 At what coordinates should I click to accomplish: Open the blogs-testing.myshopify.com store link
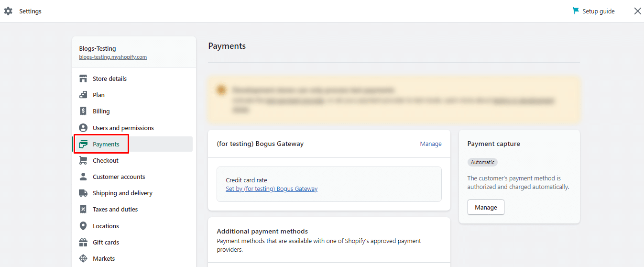click(x=113, y=57)
